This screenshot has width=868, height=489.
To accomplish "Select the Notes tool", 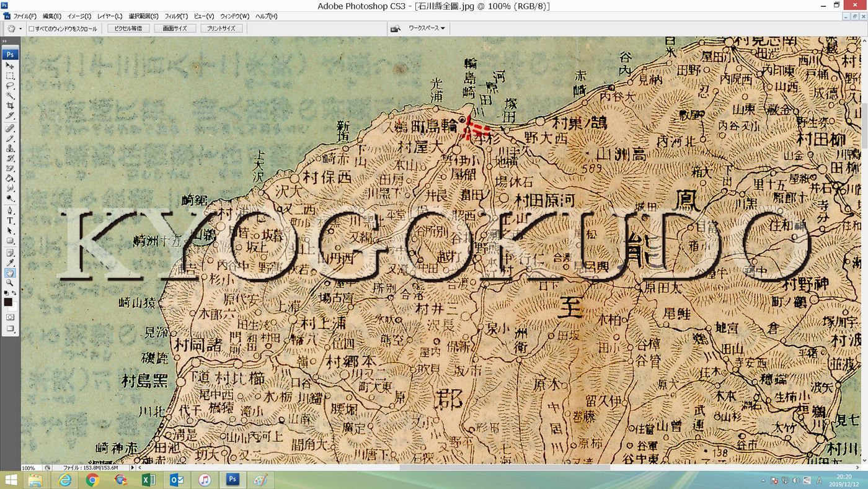I will pos(10,253).
